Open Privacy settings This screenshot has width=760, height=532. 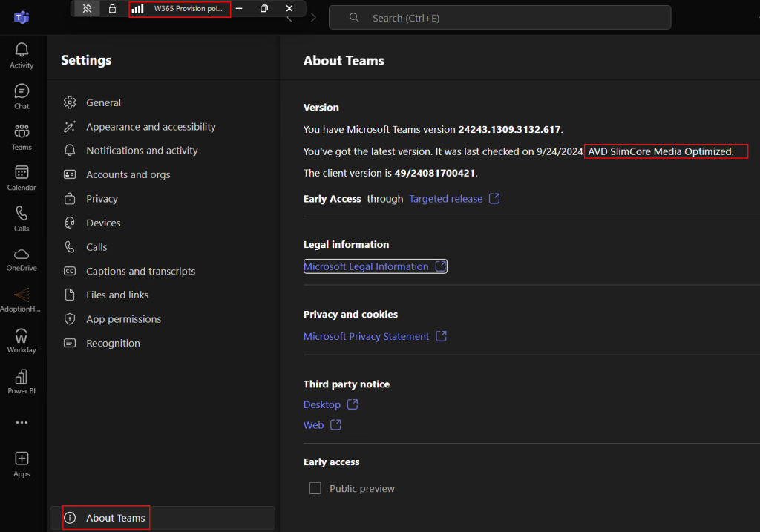tap(102, 199)
